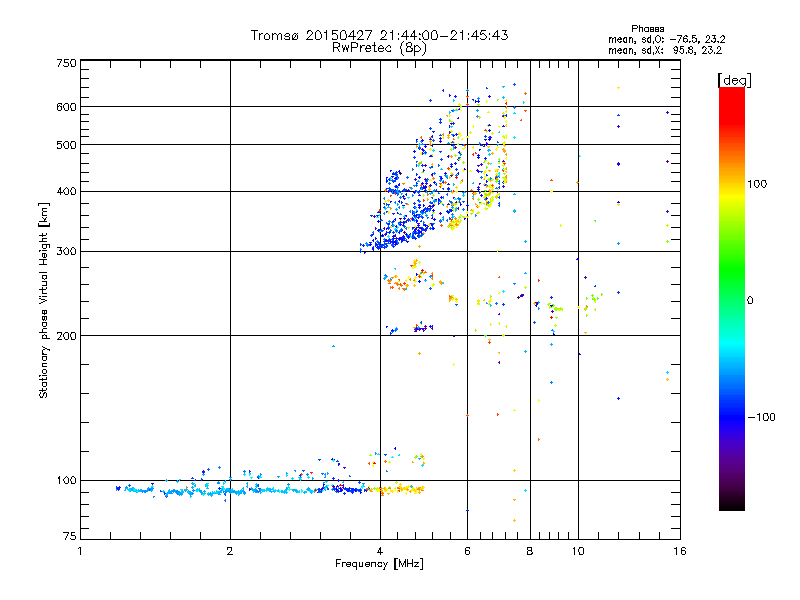Click the colorbar tick label '100'

[x=757, y=184]
